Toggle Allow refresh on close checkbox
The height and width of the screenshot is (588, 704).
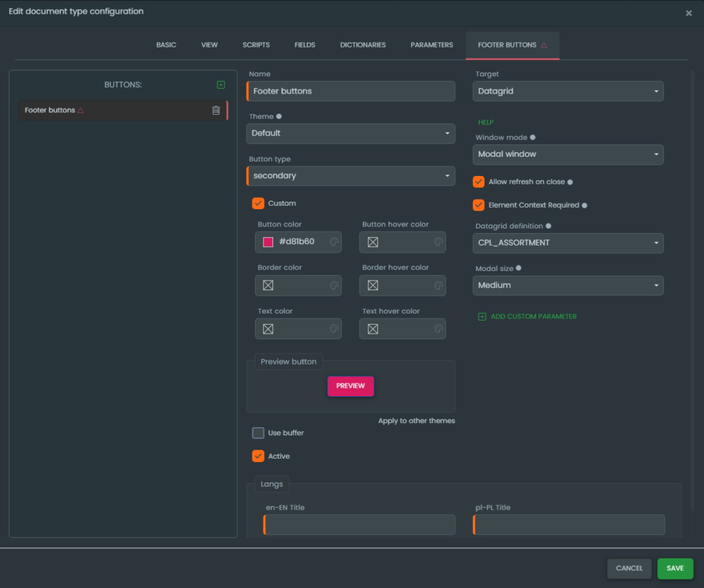pos(479,182)
